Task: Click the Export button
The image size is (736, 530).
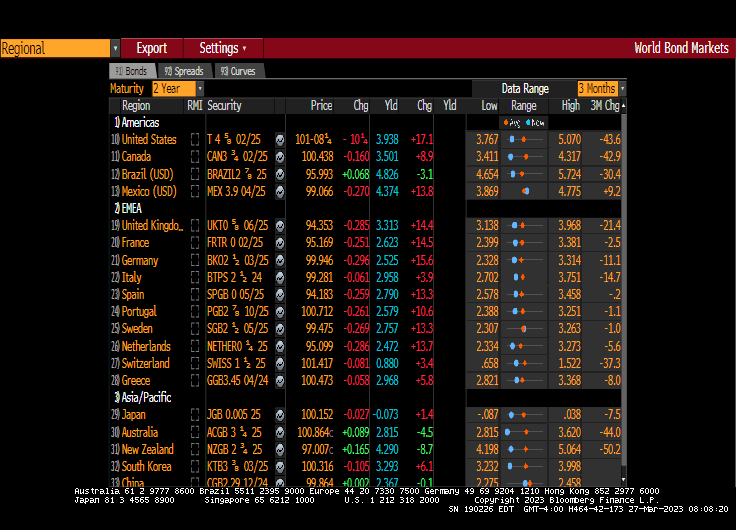Action: (x=152, y=48)
